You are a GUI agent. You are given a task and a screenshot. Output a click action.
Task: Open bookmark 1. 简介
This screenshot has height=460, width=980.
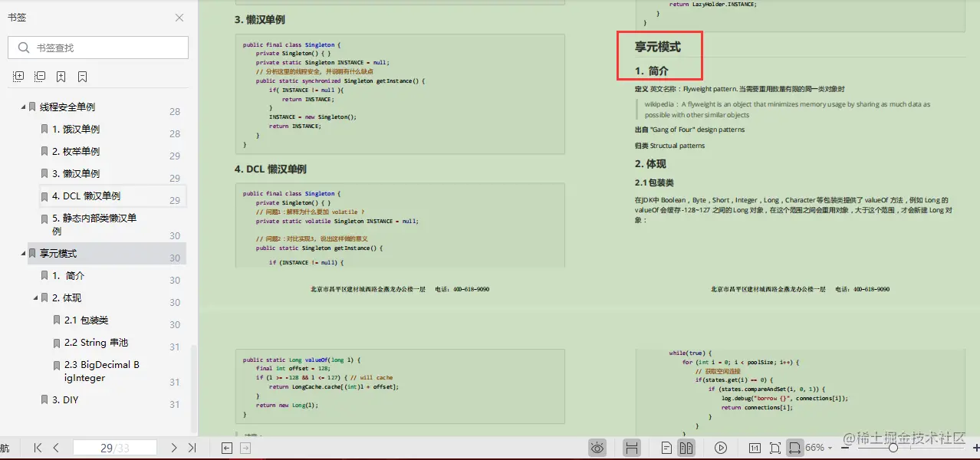pos(68,276)
